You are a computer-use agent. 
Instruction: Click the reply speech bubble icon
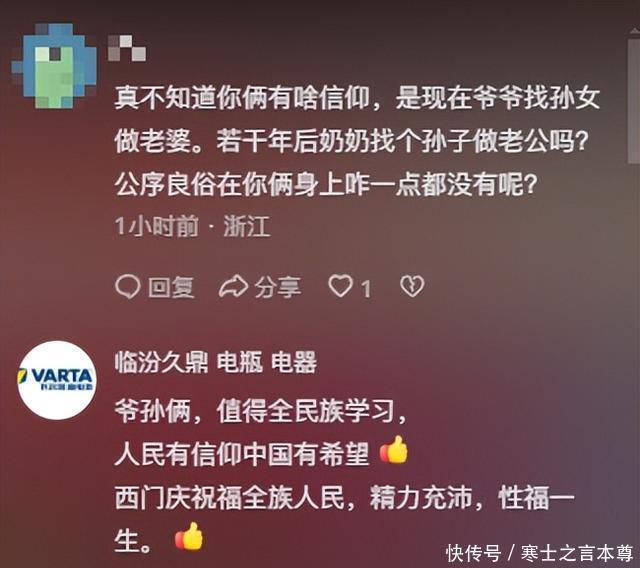(128, 287)
